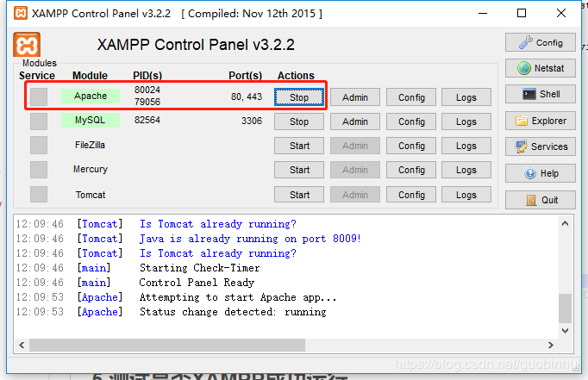This screenshot has width=588, height=380.
Task: Toggle the MySQL service checkbox
Action: pyautogui.click(x=39, y=121)
